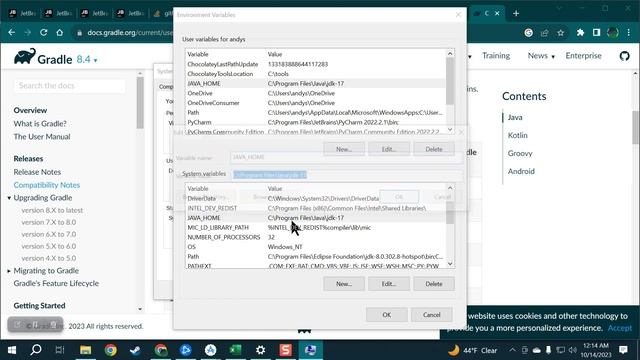Viewport: 640px width, 360px height.
Task: Click New under system variables
Action: pos(344,284)
